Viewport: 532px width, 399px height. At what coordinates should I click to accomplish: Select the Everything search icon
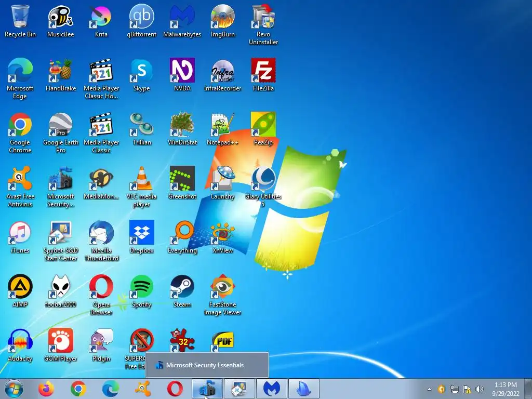coord(182,237)
